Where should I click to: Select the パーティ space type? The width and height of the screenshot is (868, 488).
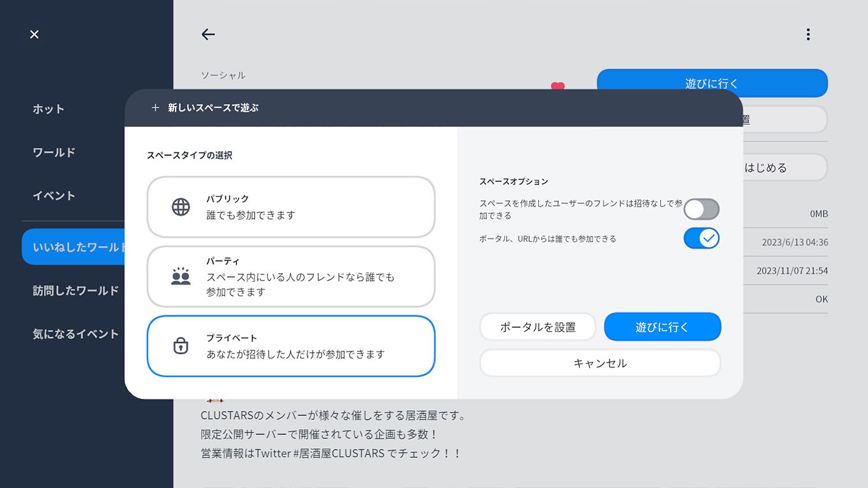(x=291, y=277)
